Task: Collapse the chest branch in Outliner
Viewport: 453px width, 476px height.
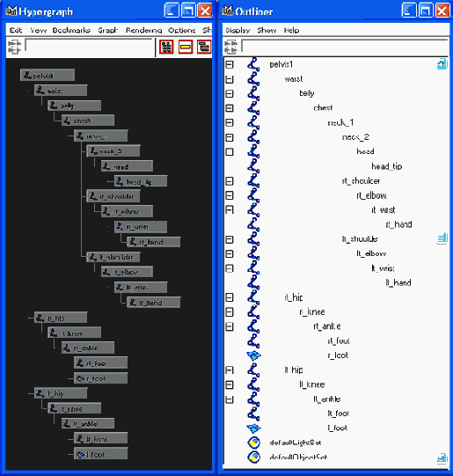Action: pyautogui.click(x=230, y=108)
